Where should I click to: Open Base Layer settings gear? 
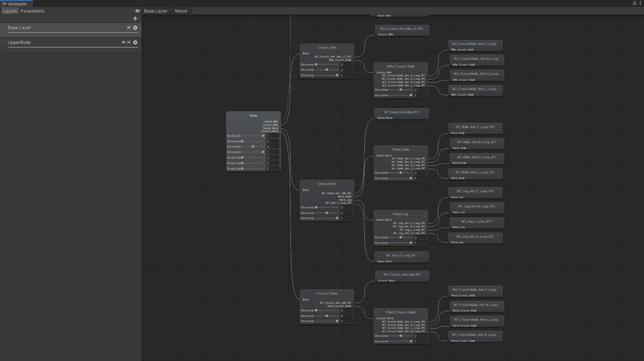135,28
